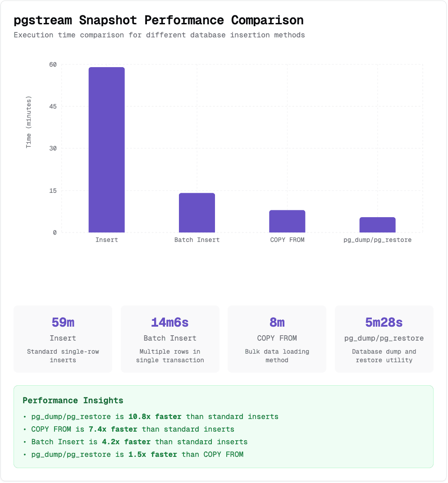
Task: Click the 7.4x faster insight line
Action: click(x=133, y=429)
